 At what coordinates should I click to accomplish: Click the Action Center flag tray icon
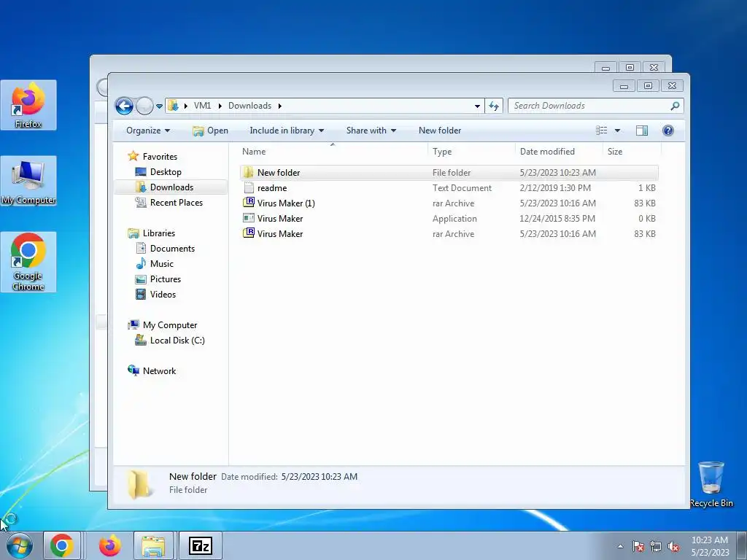[x=638, y=546]
